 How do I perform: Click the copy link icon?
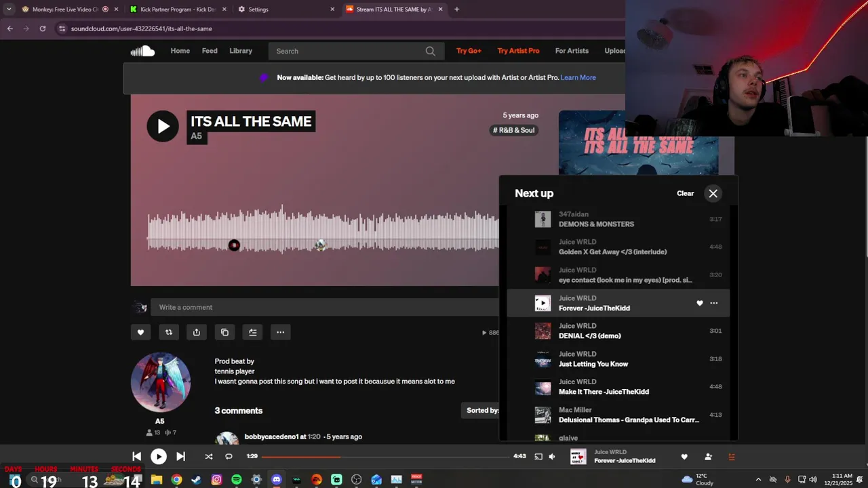pos(224,332)
